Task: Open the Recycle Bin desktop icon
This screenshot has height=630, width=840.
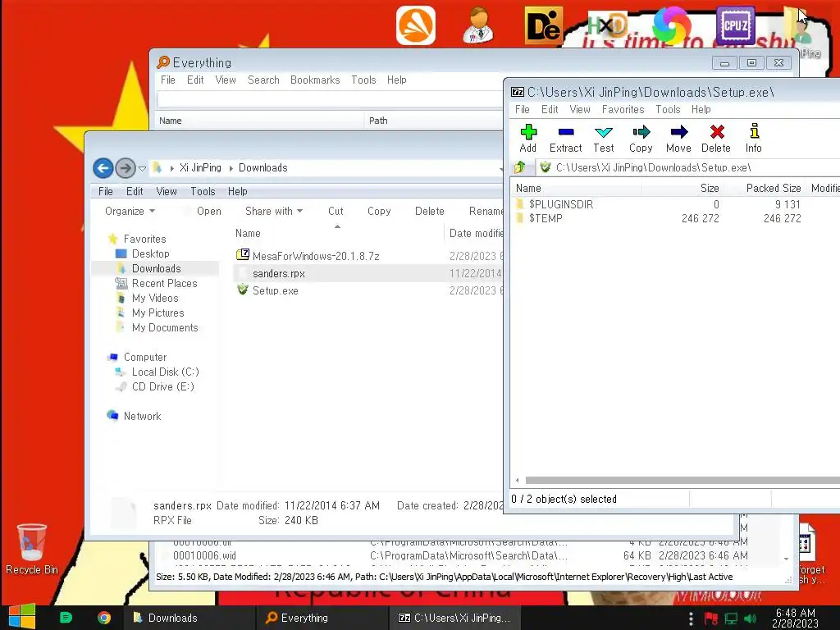Action: [x=32, y=549]
